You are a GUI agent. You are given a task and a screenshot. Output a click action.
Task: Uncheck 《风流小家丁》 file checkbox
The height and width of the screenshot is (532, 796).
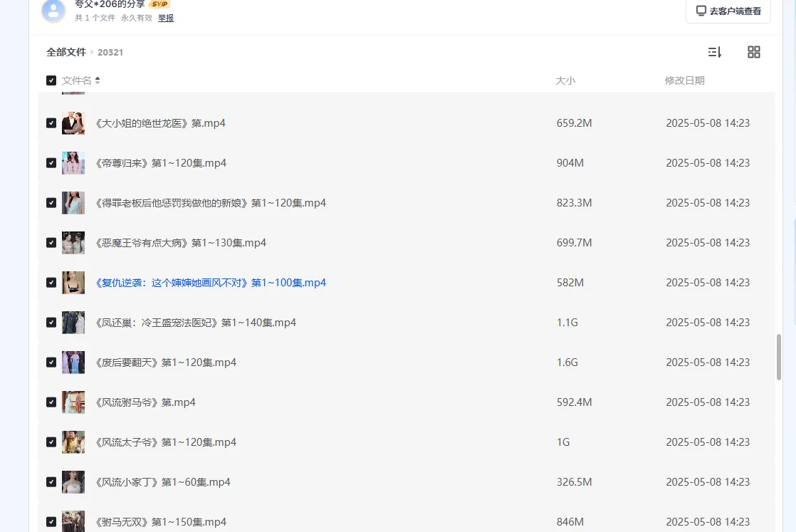coord(51,482)
